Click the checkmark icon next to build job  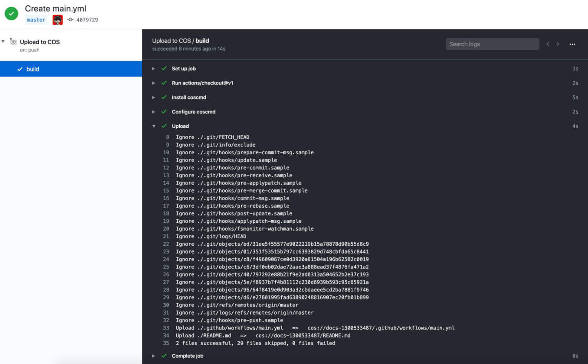20,69
